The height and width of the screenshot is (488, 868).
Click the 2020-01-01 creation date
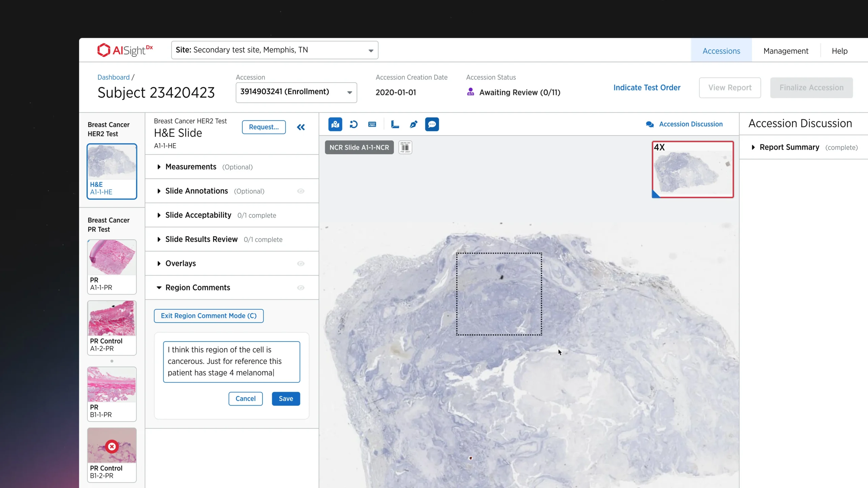[396, 92]
